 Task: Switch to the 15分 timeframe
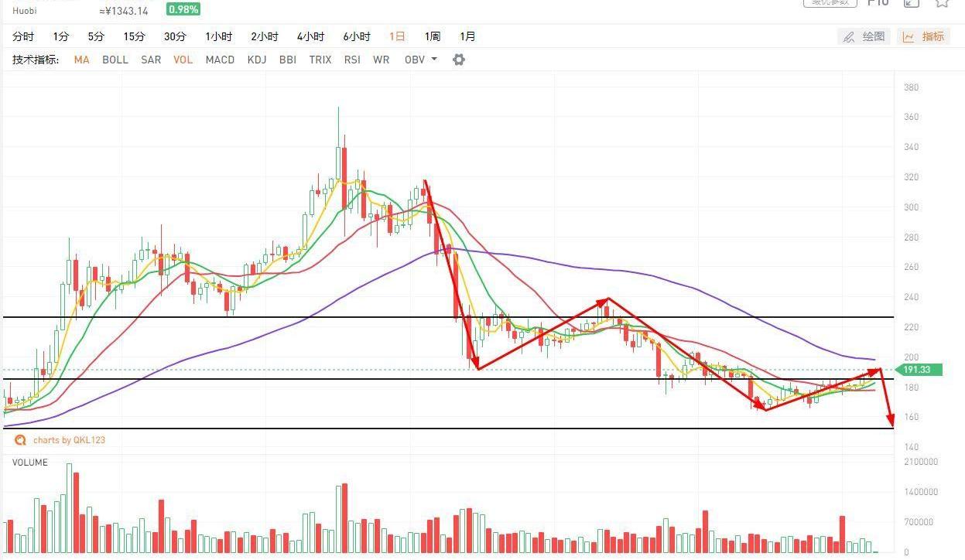[x=134, y=36]
